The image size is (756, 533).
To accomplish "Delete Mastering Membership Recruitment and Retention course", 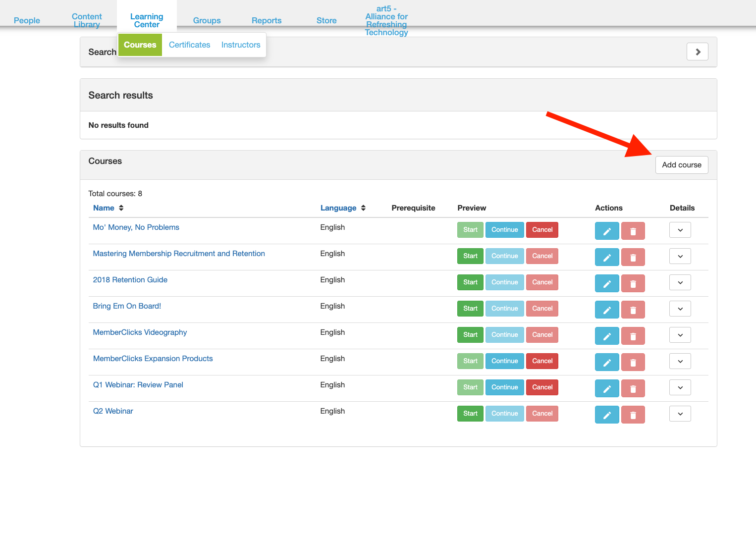I will coord(633,257).
